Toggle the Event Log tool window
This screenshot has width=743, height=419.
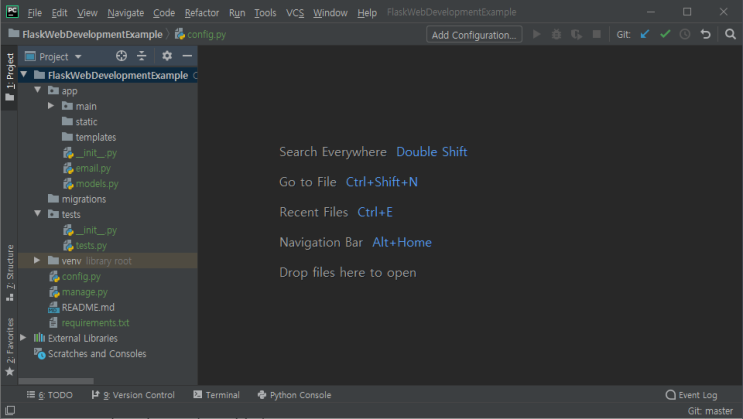coord(691,395)
